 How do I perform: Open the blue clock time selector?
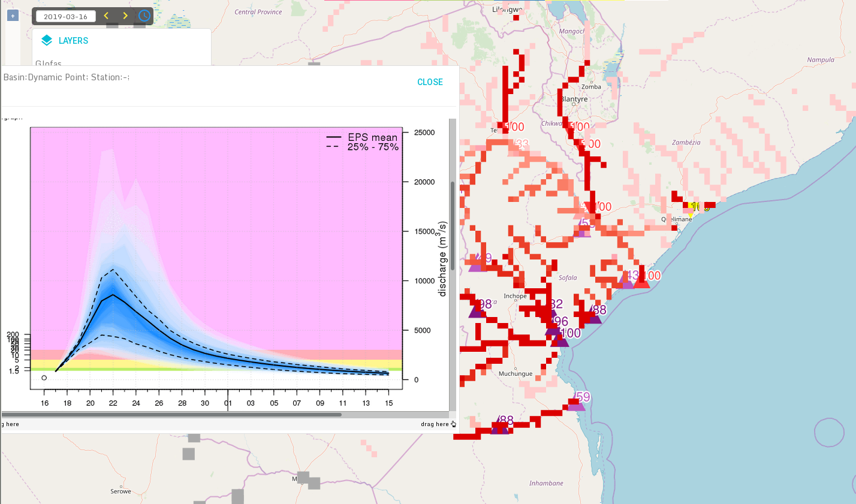point(144,16)
